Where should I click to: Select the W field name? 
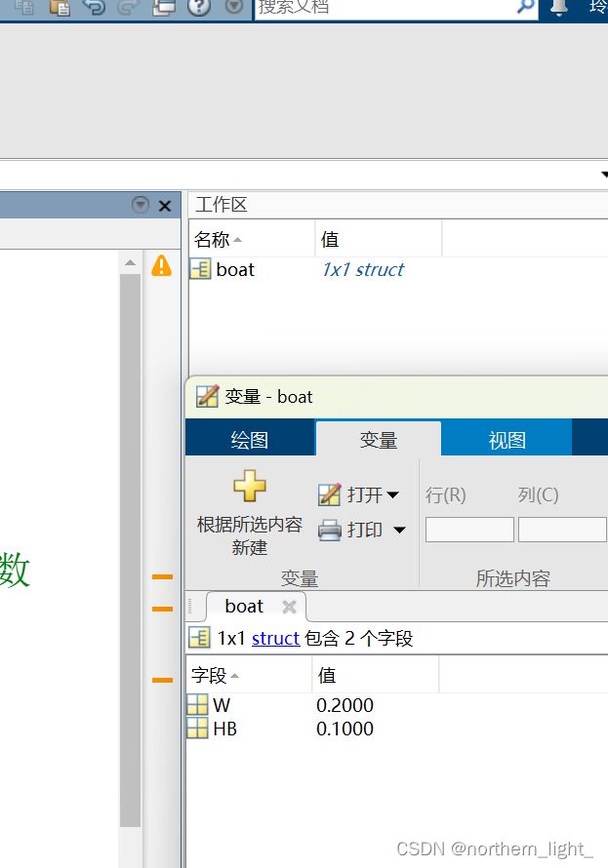[222, 705]
